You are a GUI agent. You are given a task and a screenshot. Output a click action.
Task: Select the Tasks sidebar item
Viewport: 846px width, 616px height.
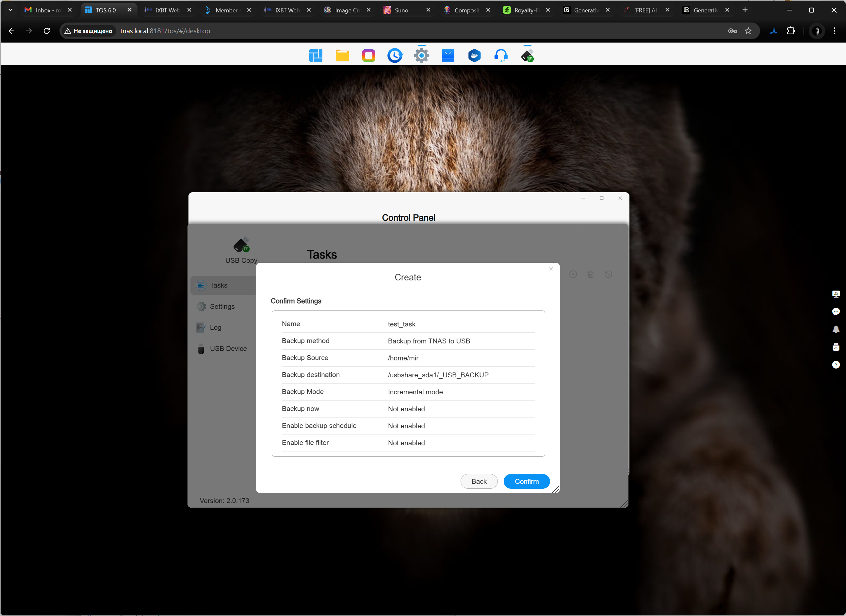pos(219,285)
